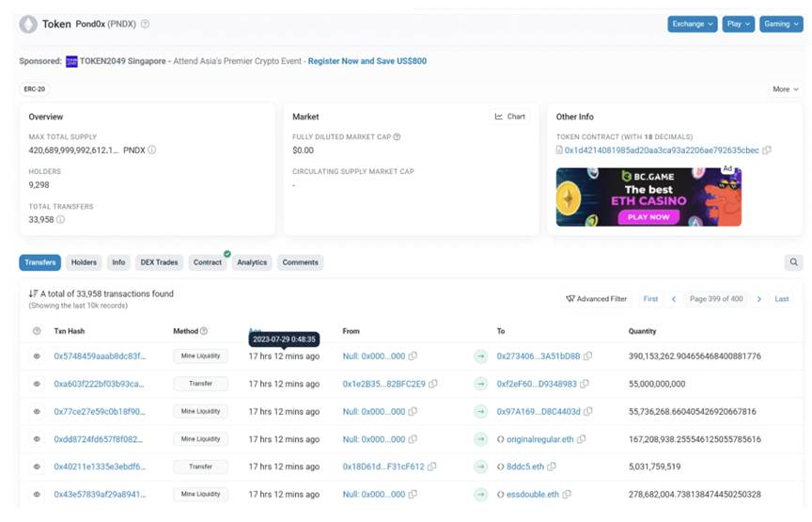Image resolution: width=812 pixels, height=522 pixels.
Task: Toggle preview eye for 0x5748459aaab8dc83f transaction
Action: (37, 356)
